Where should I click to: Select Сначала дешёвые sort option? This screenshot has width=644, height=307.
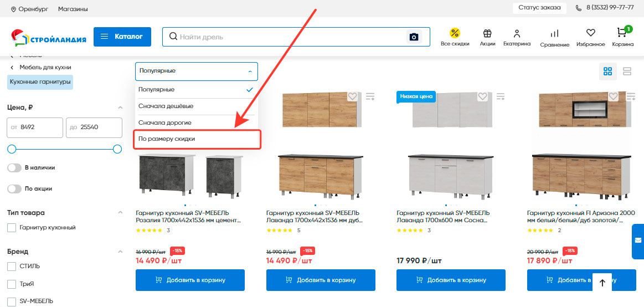point(197,106)
